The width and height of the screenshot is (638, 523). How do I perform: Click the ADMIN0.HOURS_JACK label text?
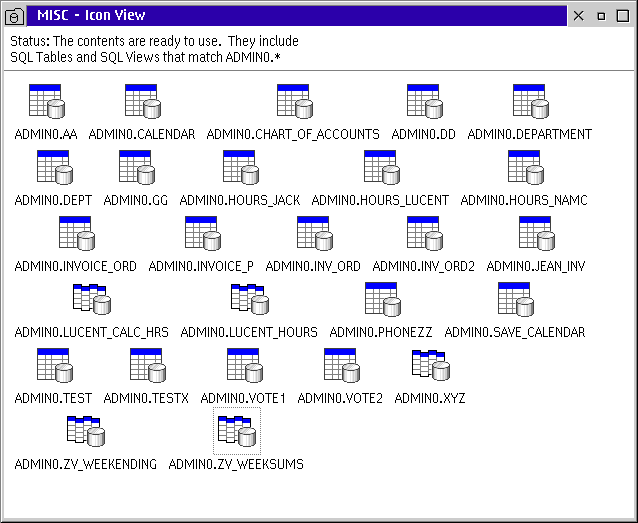240,200
